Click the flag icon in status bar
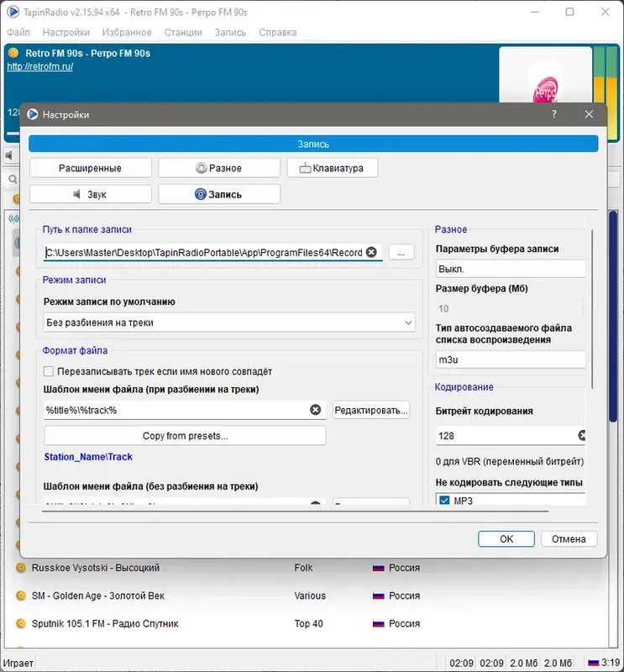Viewport: 624px width, 672px height. [593, 663]
